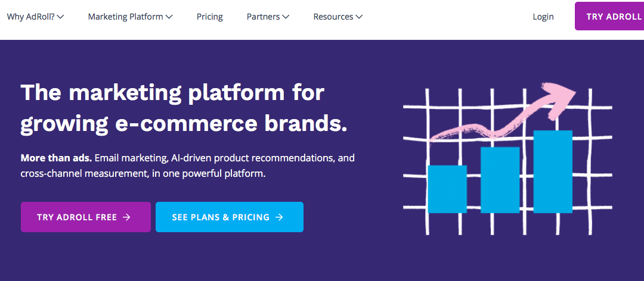The width and height of the screenshot is (644, 281).
Task: Open the Partners dropdown chevron
Action: [286, 17]
